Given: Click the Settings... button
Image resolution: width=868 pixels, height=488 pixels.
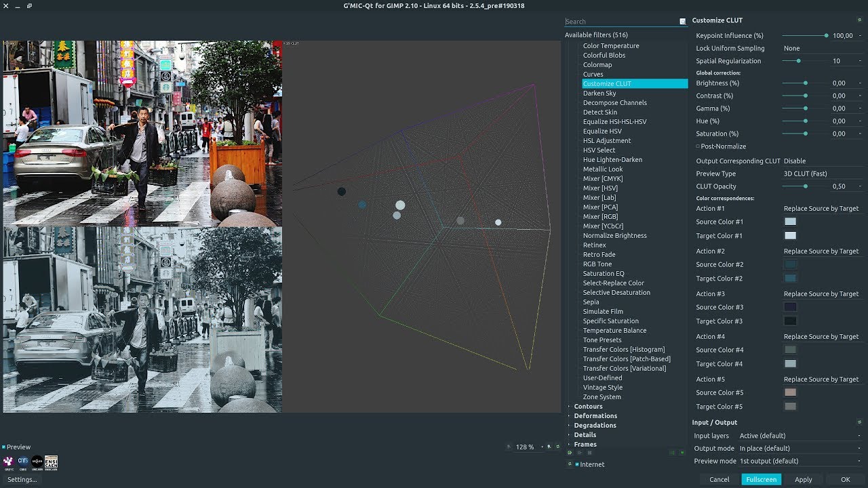Looking at the screenshot, I should point(22,479).
